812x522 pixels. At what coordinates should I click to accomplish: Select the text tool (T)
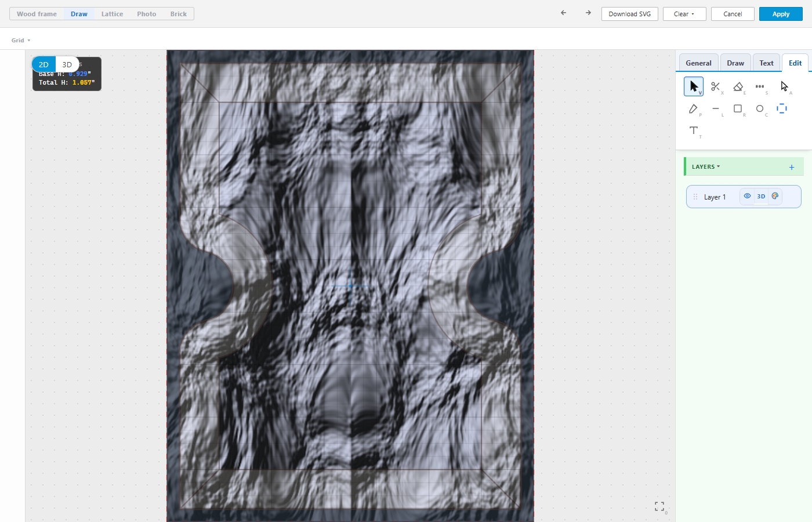(x=694, y=130)
